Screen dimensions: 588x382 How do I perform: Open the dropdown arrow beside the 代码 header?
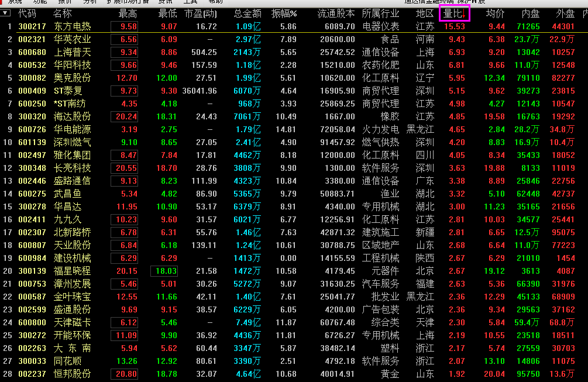[x=5, y=13]
